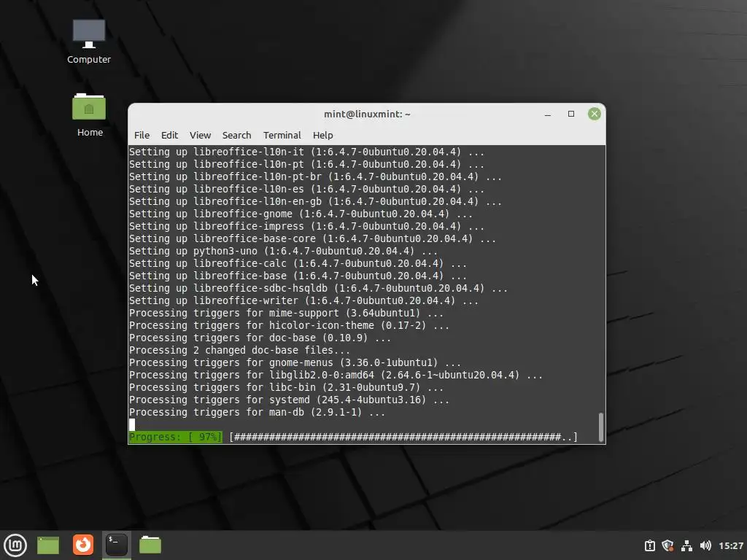Click the man-db triggers line
The width and height of the screenshot is (747, 560).
pos(257,412)
